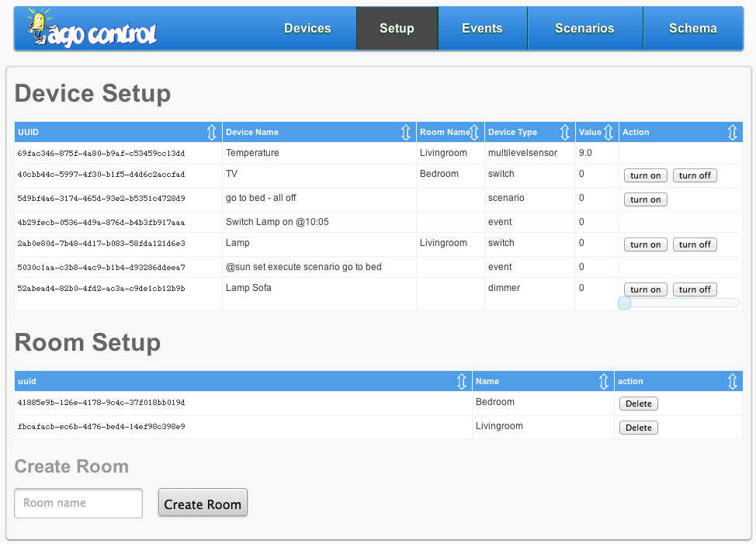Sort devices by Value arrow
The image size is (756, 544).
[x=609, y=132]
